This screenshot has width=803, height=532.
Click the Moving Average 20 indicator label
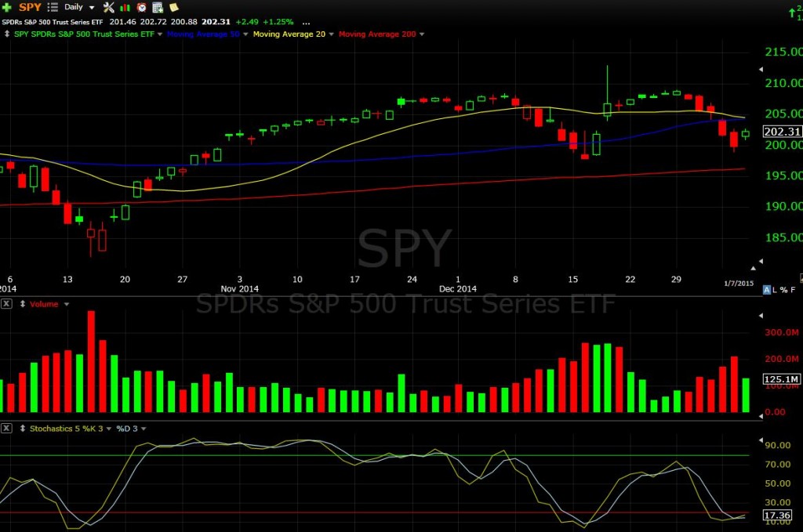pos(289,34)
